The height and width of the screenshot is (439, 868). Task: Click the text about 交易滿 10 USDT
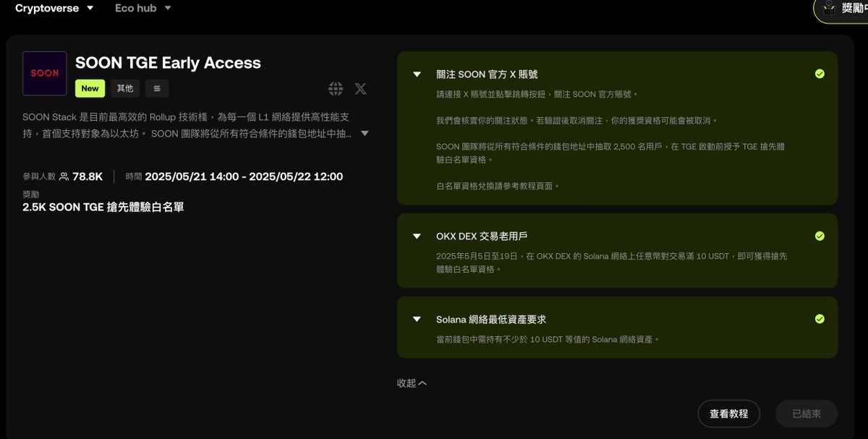(612, 263)
